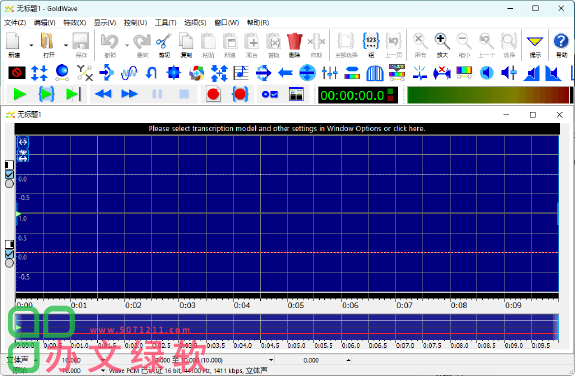Open the 编辑 (Edit) menu
The width and height of the screenshot is (575, 376).
pos(45,23)
